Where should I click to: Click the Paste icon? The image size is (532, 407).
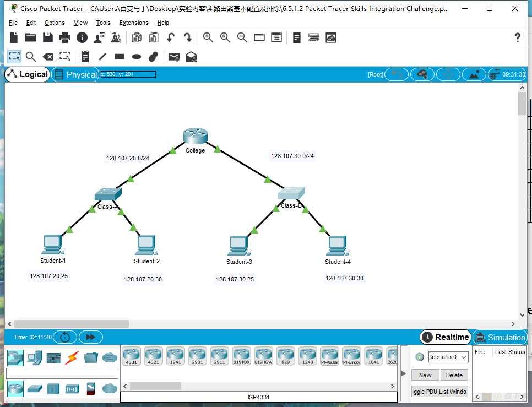[153, 37]
